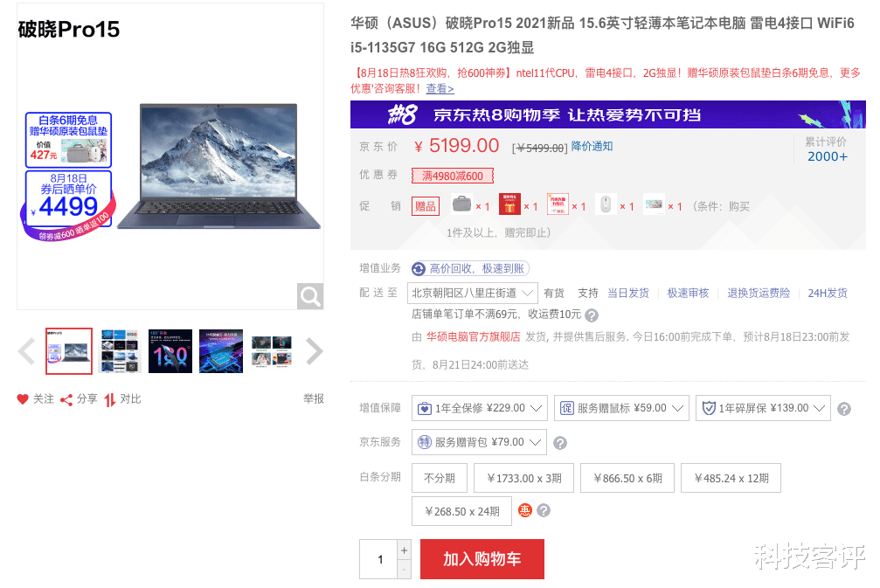Viewport: 880px width, 588px height.
Task: Select ¥268.50 x 24期 installment option
Action: pyautogui.click(x=462, y=511)
